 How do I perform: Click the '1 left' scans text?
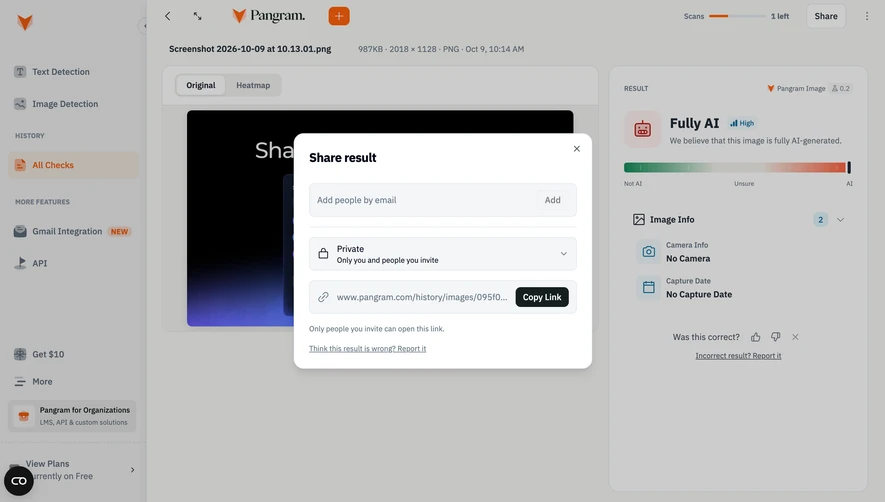[x=780, y=16]
